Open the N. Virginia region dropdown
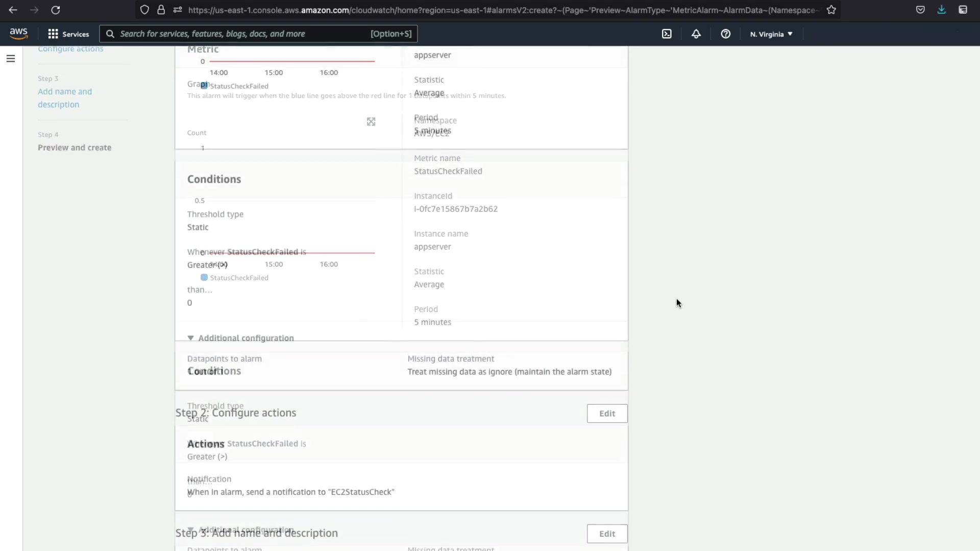The height and width of the screenshot is (551, 980). coord(771,34)
